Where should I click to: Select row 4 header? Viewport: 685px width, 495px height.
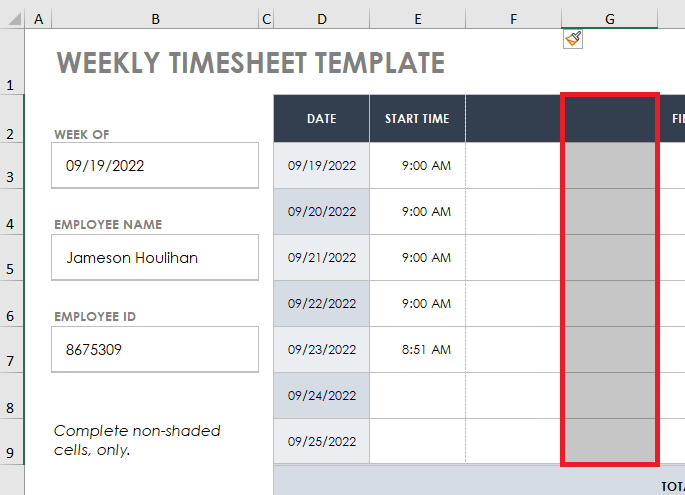12,212
